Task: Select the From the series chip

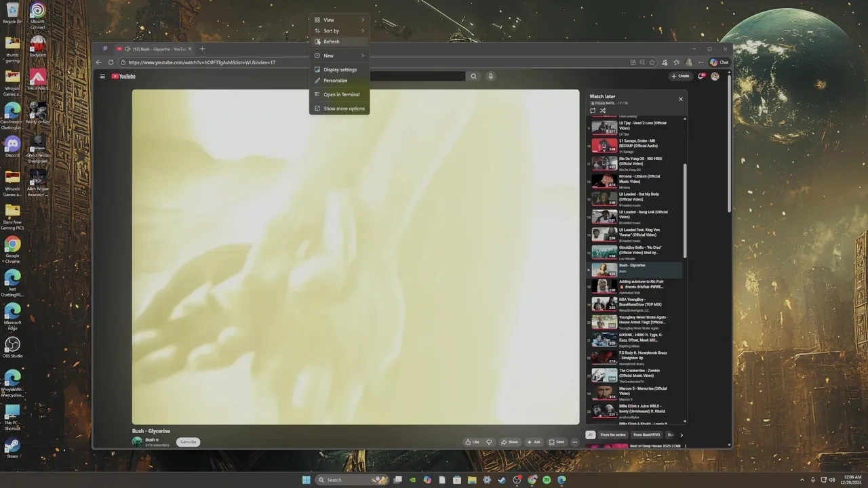Action: pyautogui.click(x=613, y=434)
